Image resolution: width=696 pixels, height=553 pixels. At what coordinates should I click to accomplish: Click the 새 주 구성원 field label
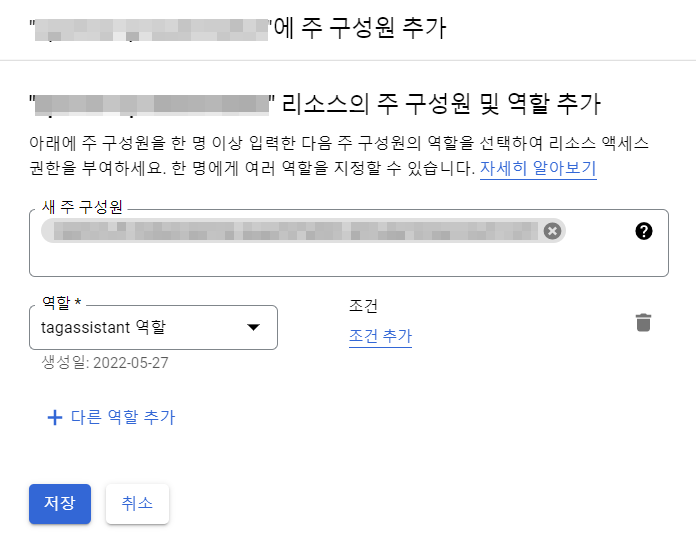coord(82,207)
